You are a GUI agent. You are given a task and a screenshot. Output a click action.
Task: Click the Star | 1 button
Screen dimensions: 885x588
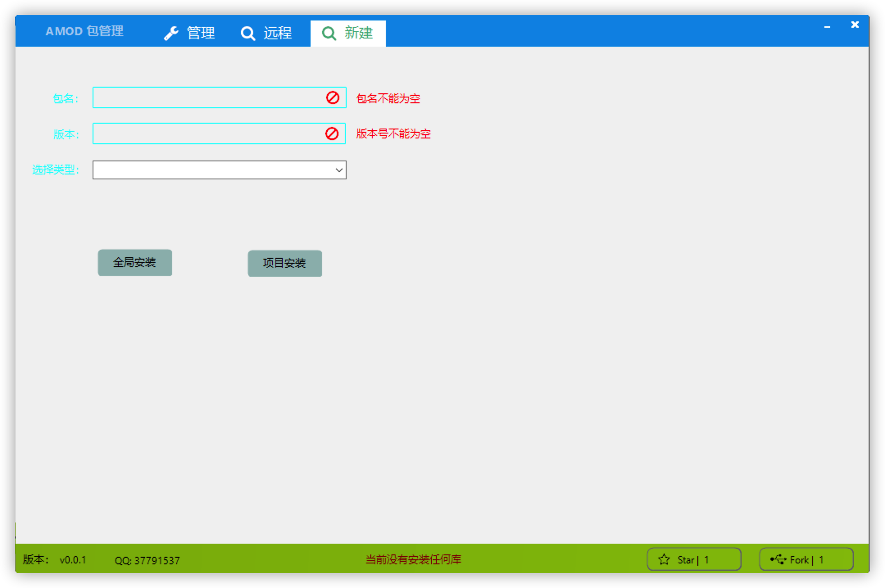coord(694,559)
